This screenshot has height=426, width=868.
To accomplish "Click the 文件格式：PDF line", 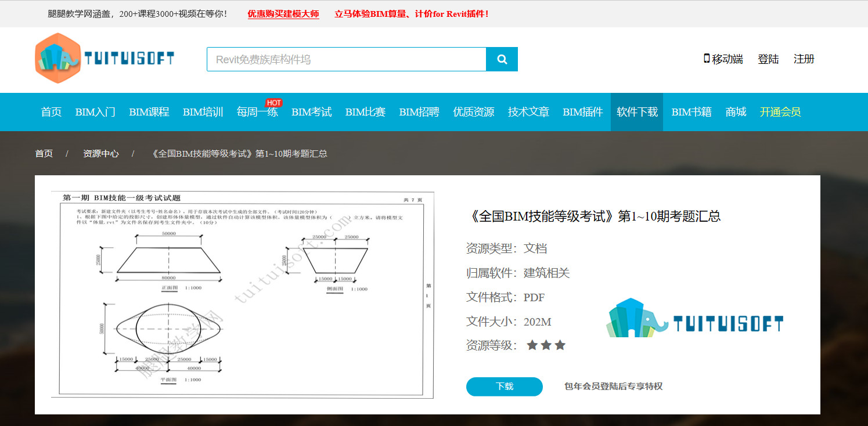I will 506,297.
